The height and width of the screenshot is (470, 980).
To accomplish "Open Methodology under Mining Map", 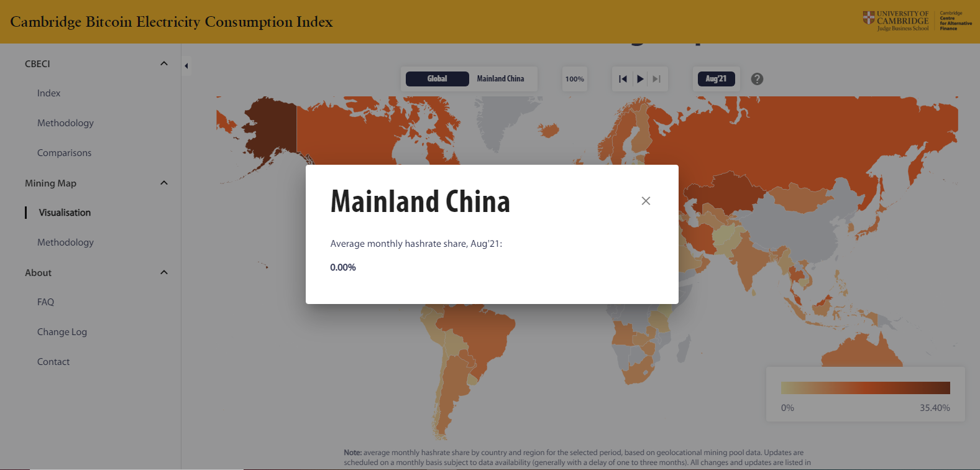I will click(x=65, y=242).
